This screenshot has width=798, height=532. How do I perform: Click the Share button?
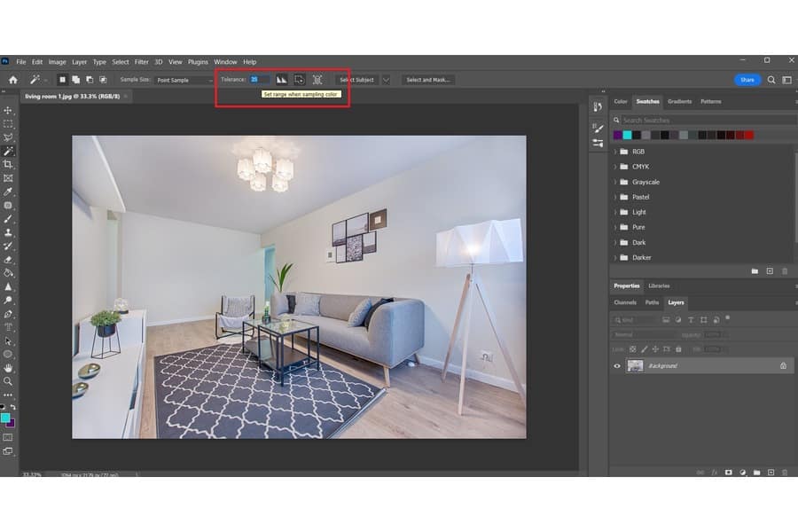click(x=747, y=80)
